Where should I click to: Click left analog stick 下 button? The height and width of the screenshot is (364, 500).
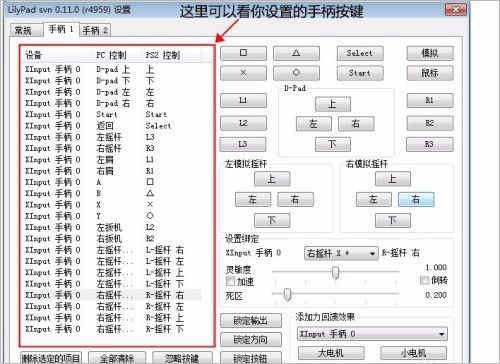coord(272,220)
